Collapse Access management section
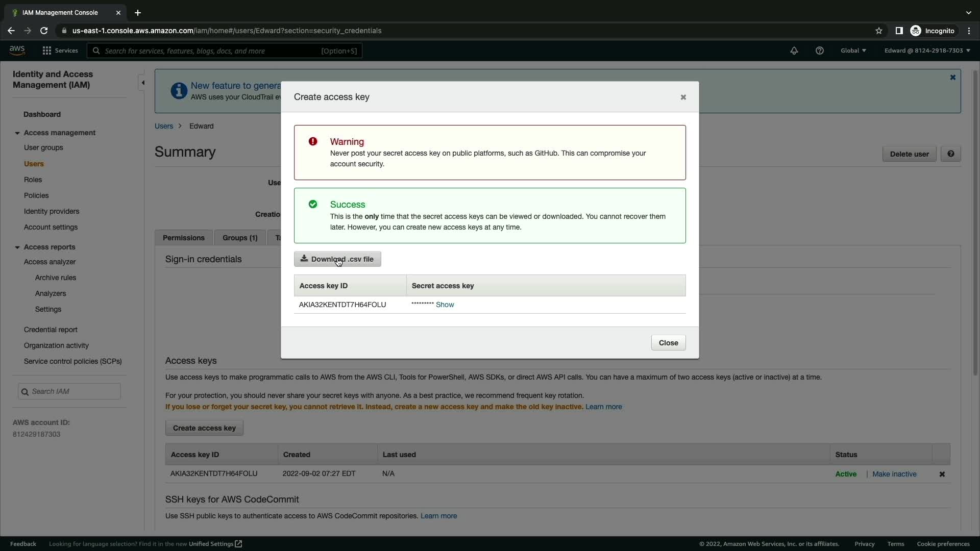Viewport: 980px width, 551px height. click(x=17, y=133)
